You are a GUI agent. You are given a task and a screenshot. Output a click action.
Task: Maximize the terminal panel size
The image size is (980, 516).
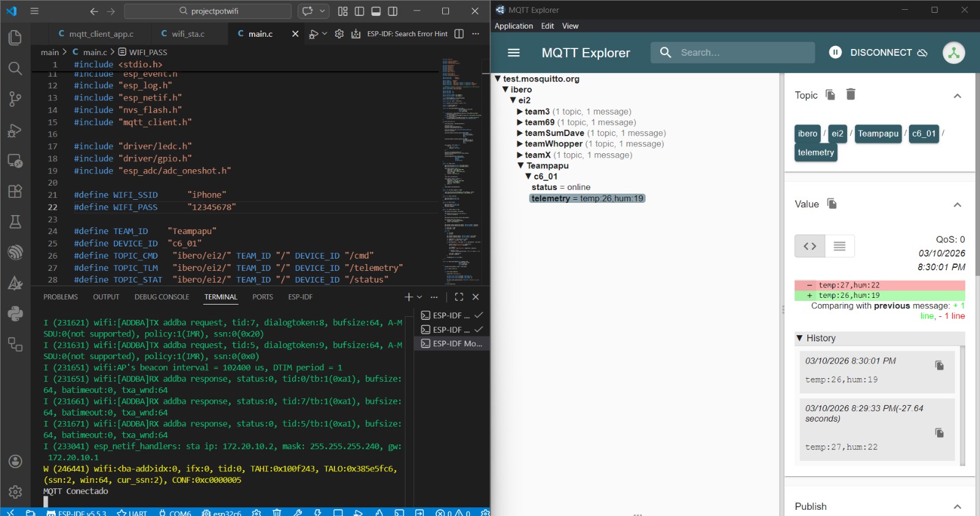pyautogui.click(x=459, y=297)
